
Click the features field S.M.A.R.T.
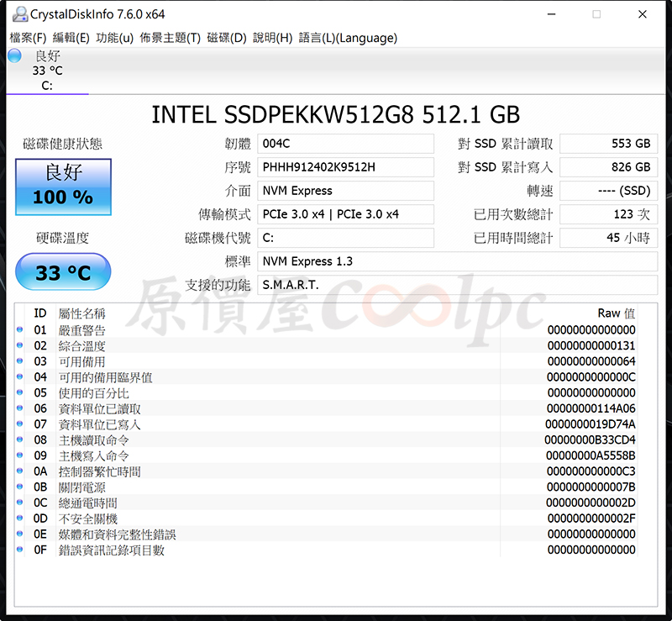tap(457, 285)
